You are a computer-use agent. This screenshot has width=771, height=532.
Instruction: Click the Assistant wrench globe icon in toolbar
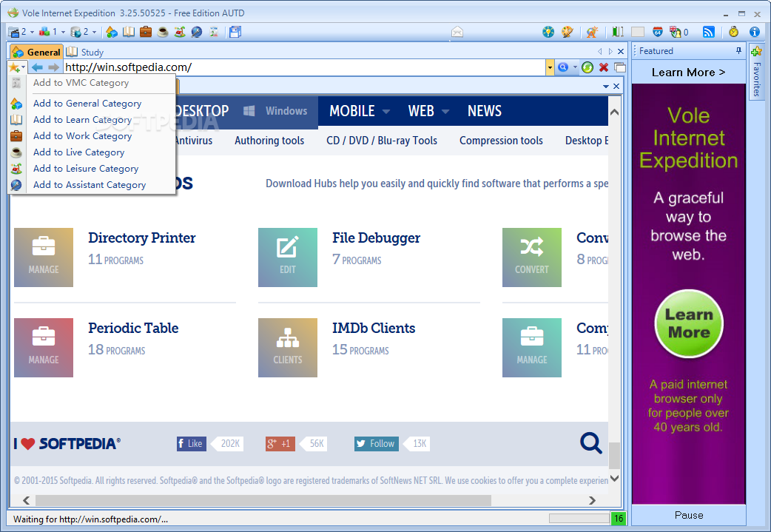click(x=197, y=32)
